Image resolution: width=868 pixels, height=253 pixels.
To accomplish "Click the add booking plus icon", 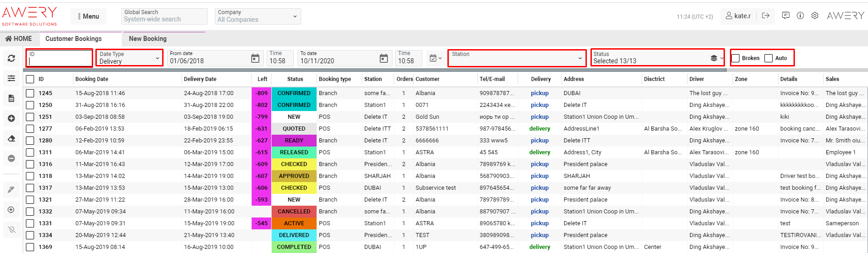I will [x=11, y=118].
